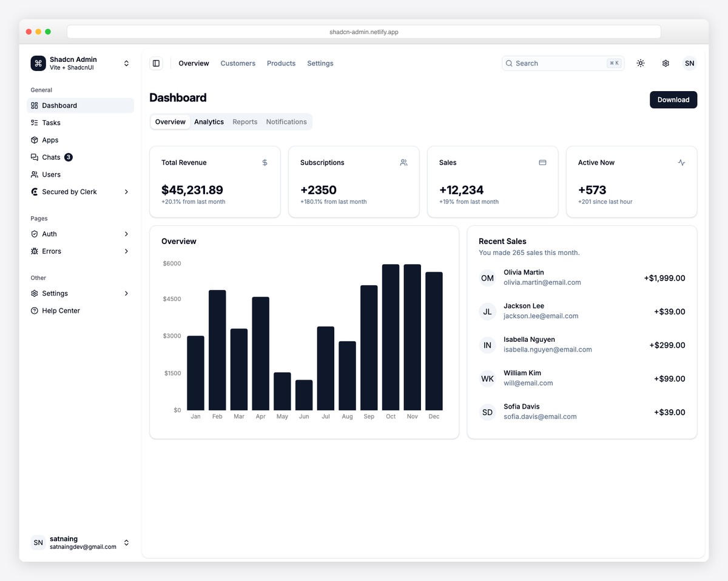
Task: Open the Help Center
Action: (61, 310)
